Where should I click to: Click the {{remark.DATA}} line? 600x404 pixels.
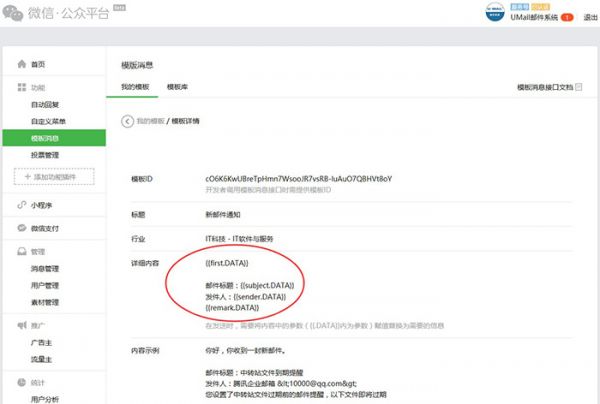point(232,308)
